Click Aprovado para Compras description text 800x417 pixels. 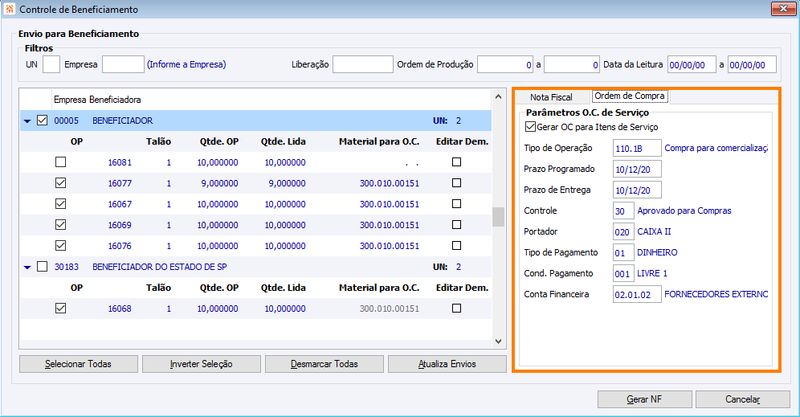point(684,211)
